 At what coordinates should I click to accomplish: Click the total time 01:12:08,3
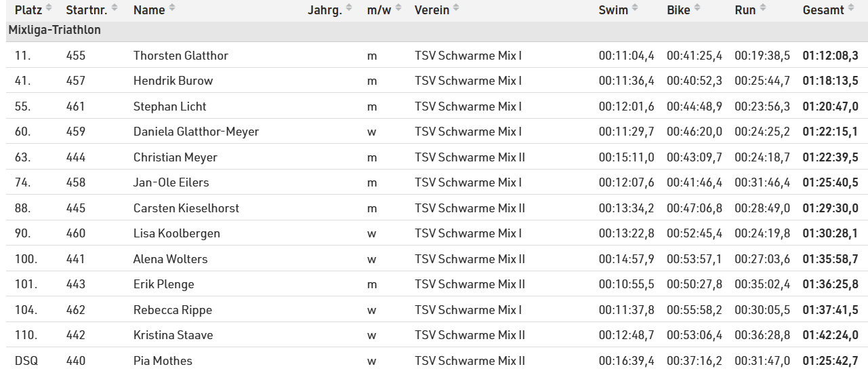tap(830, 56)
